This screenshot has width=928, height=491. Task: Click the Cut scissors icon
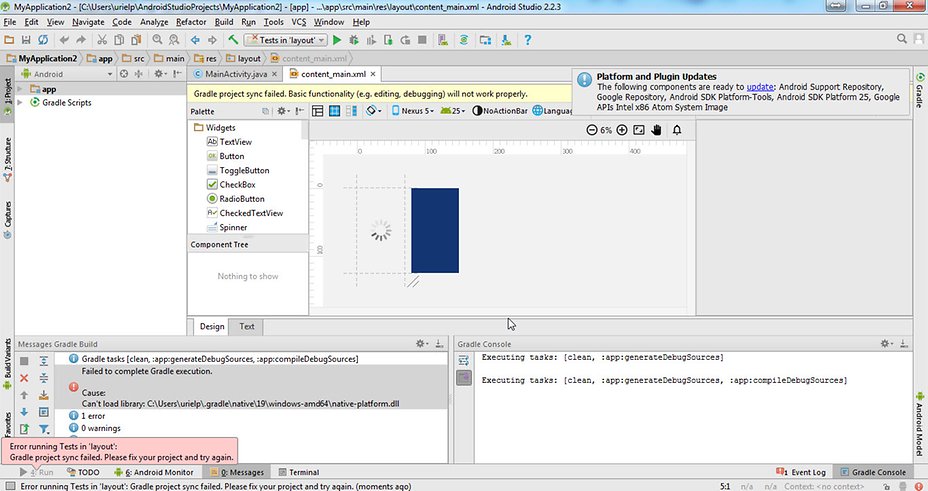tap(102, 40)
